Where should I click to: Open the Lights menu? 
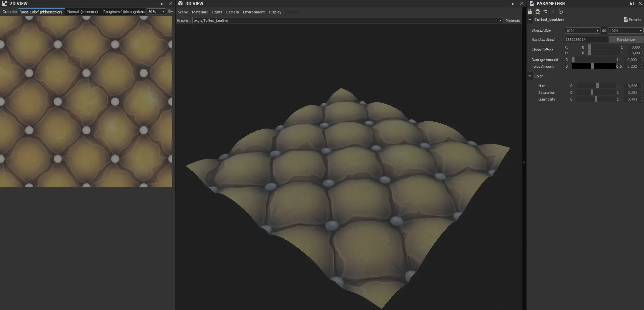pyautogui.click(x=217, y=12)
